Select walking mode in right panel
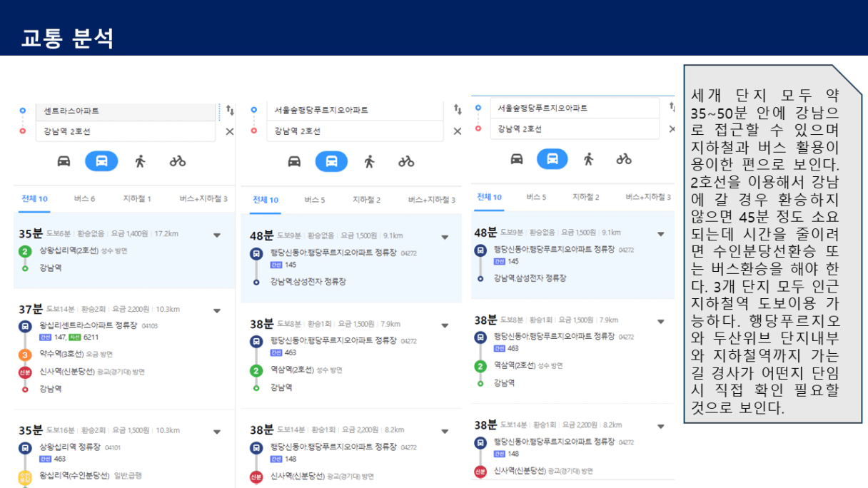This screenshot has width=868, height=488. (x=588, y=158)
